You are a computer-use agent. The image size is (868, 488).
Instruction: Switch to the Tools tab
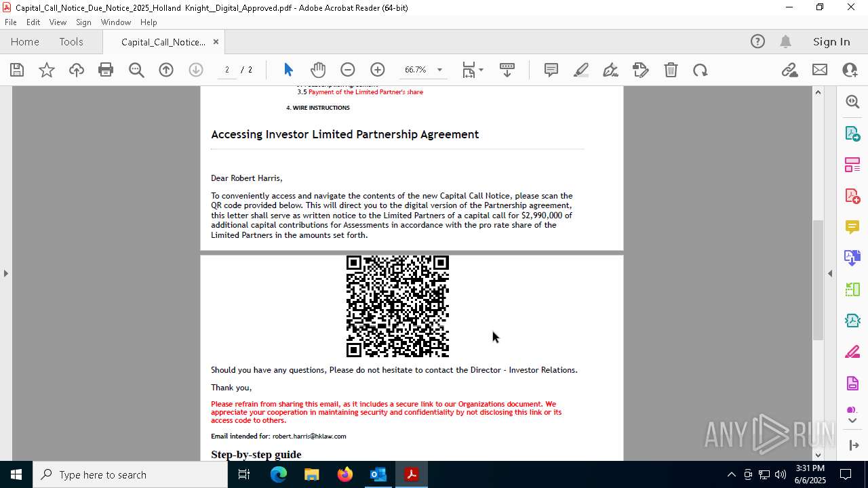pos(71,41)
